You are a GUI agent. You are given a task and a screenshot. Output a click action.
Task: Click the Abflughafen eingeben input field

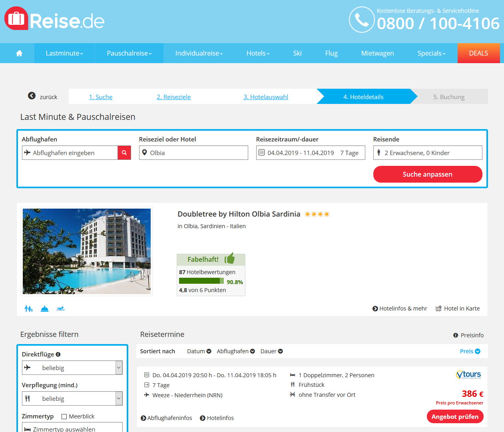[70, 153]
